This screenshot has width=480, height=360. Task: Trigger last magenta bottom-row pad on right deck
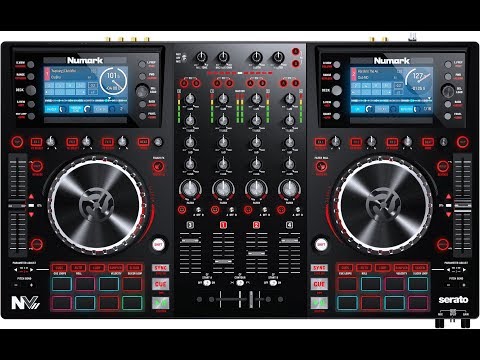[x=418, y=303]
